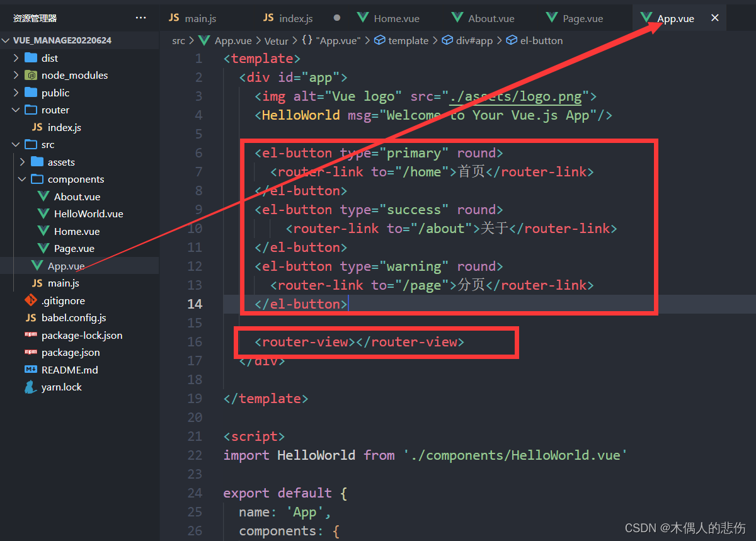Expand the dist folder

16,58
